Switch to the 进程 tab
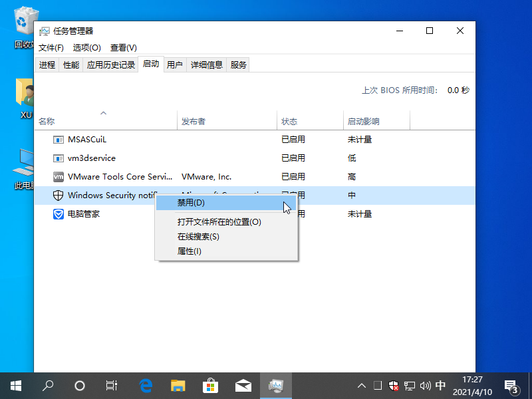 click(x=47, y=65)
